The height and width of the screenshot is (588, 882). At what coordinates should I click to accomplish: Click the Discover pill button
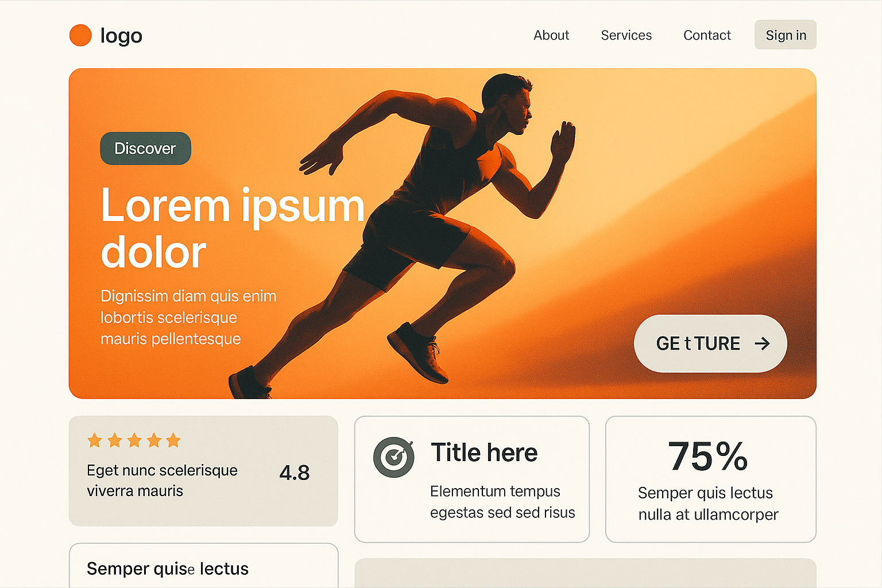145,148
